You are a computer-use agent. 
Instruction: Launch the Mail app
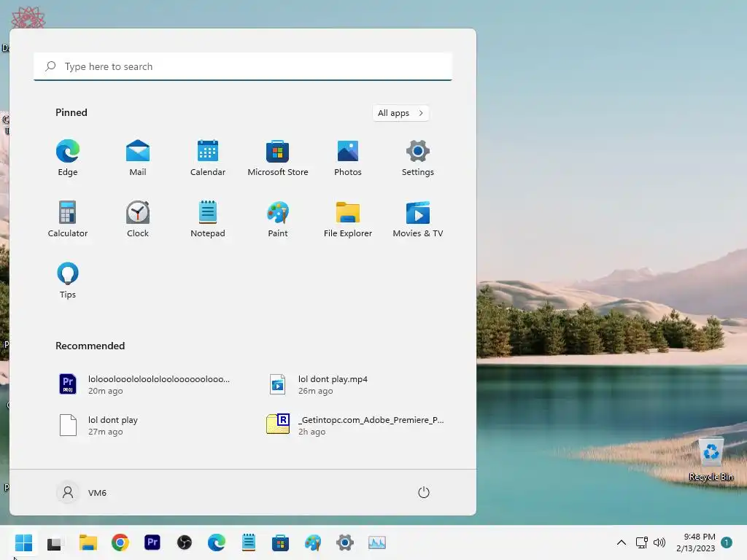(138, 158)
